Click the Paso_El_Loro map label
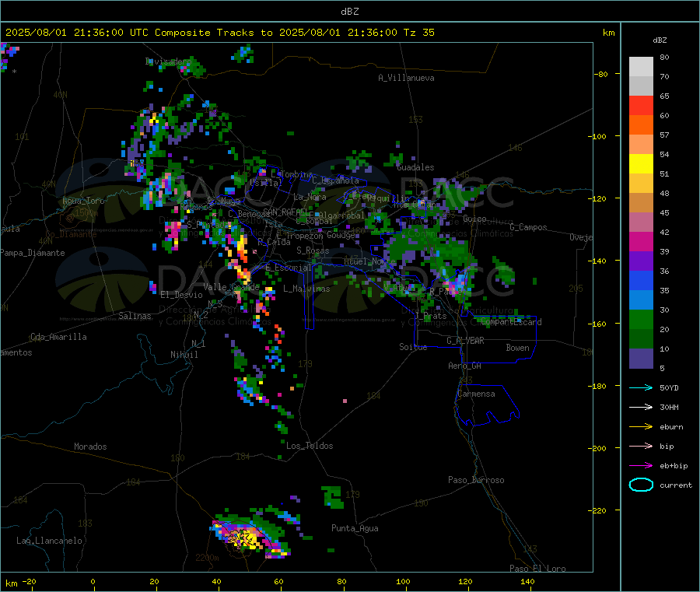 (537, 569)
